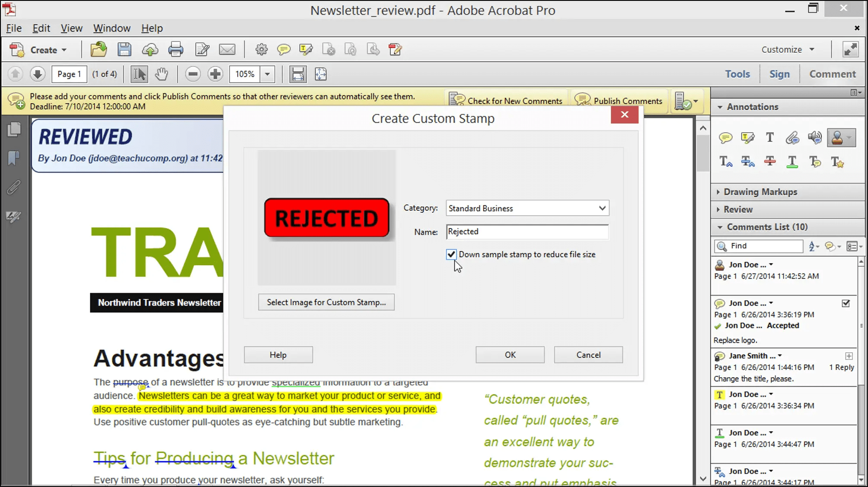Image resolution: width=868 pixels, height=487 pixels.
Task: Uncheck Down sample stamp to reduce file size
Action: point(451,254)
